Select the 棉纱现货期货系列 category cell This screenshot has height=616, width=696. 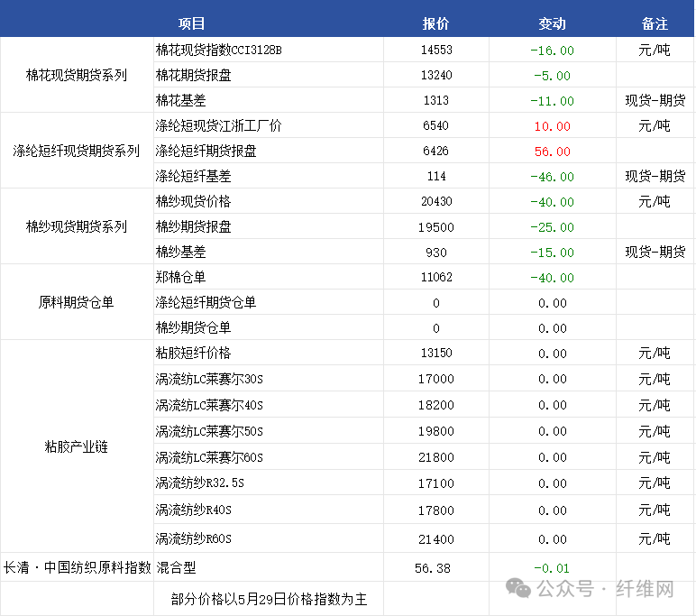(x=77, y=226)
